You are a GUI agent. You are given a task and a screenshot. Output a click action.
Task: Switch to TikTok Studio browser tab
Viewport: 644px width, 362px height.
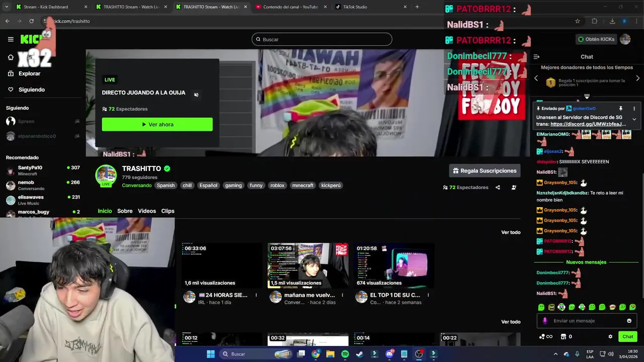[371, 7]
